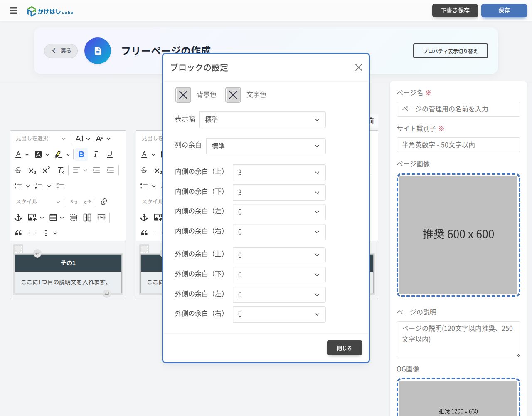This screenshot has height=416, width=532.
Task: Click the その1 heading in first block
Action: point(68,263)
